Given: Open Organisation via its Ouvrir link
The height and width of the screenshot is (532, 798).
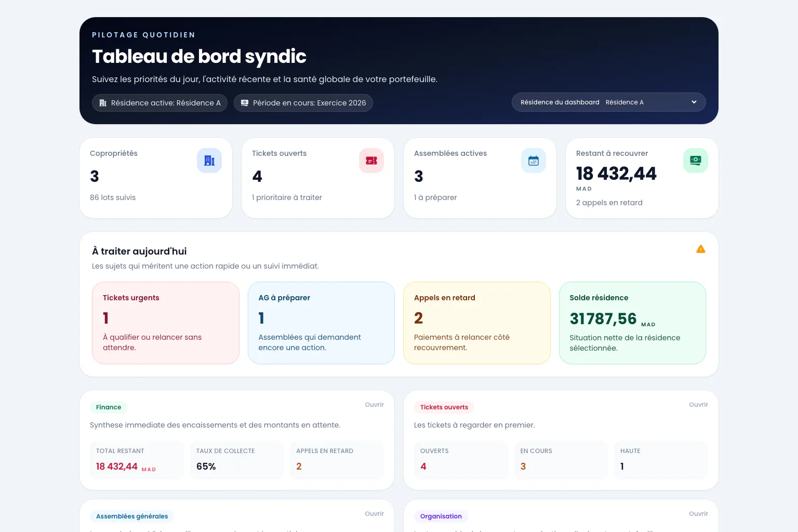Looking at the screenshot, I should (698, 514).
